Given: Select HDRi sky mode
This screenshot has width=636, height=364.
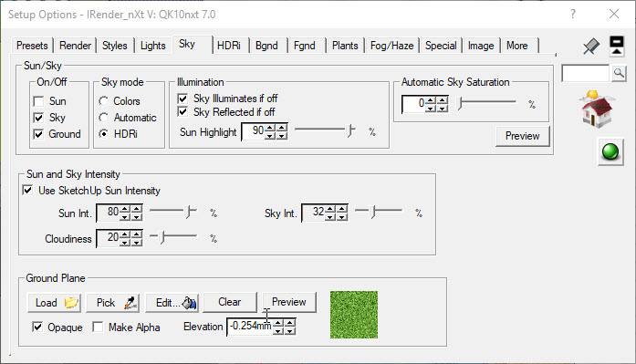Looking at the screenshot, I should (x=104, y=134).
